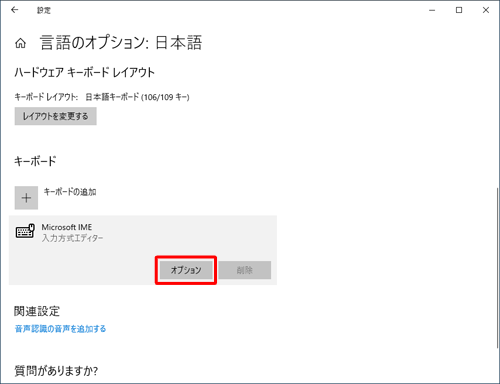Open the Home icon beside the title

click(x=20, y=43)
